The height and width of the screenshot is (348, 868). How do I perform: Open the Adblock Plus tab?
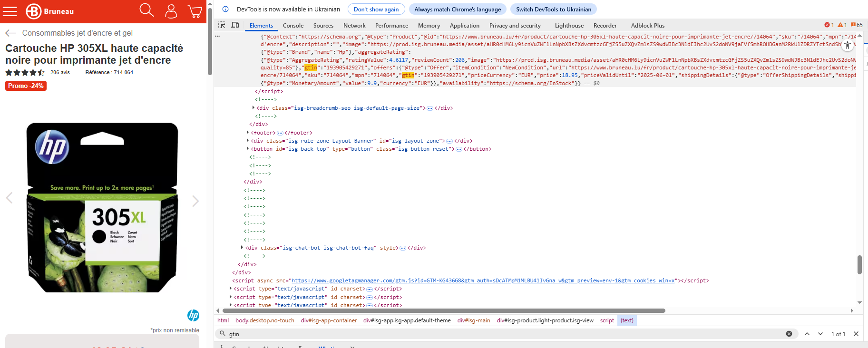[648, 26]
